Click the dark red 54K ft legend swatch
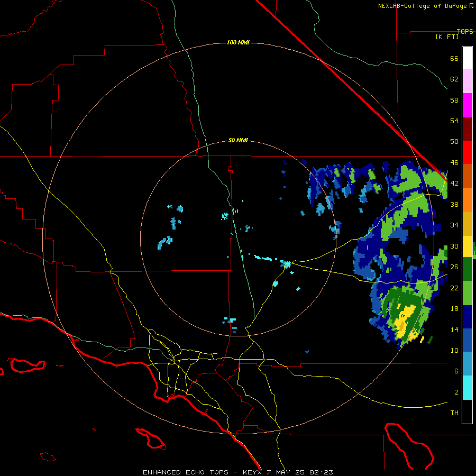 (x=467, y=129)
